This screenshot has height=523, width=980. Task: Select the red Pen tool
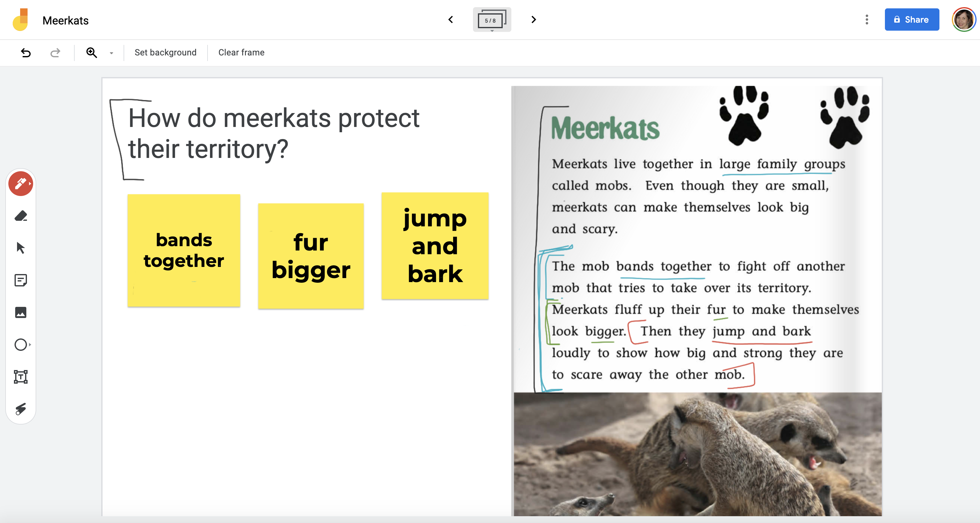20,184
